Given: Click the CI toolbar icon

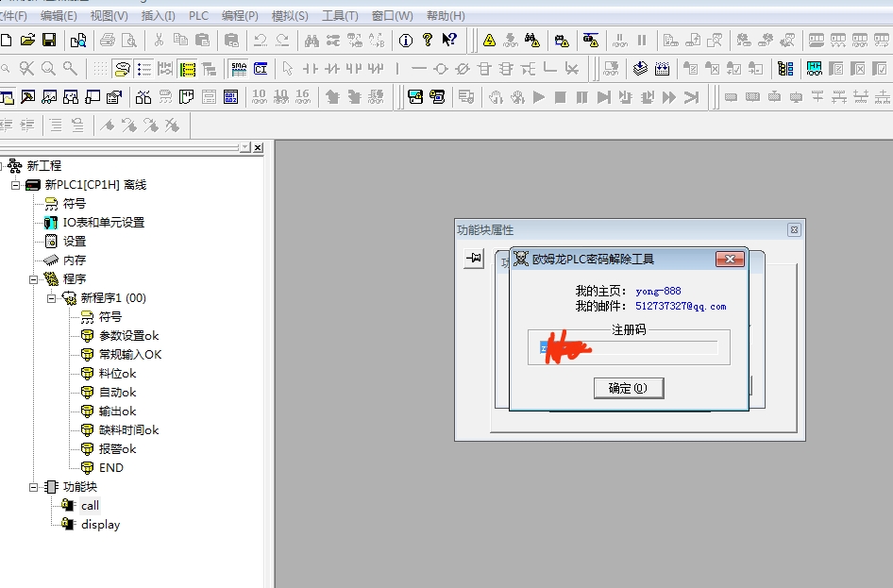Looking at the screenshot, I should [x=261, y=69].
